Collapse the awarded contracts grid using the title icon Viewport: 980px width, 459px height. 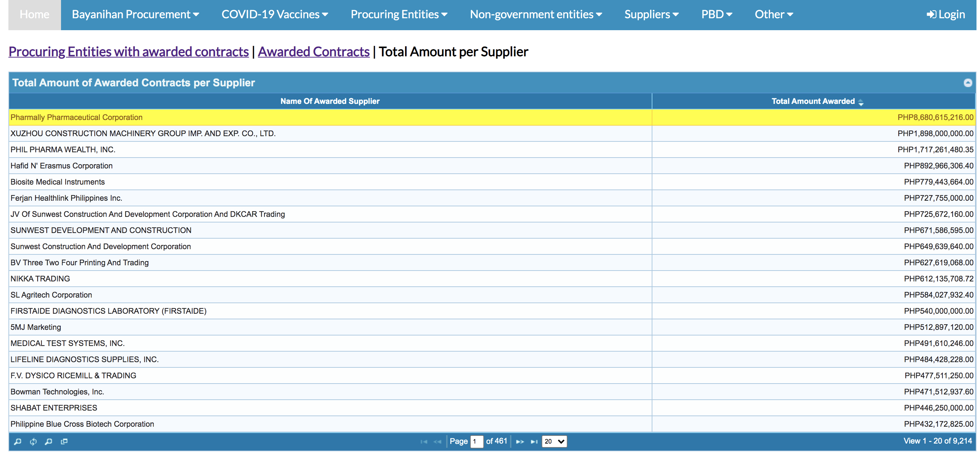pos(968,82)
